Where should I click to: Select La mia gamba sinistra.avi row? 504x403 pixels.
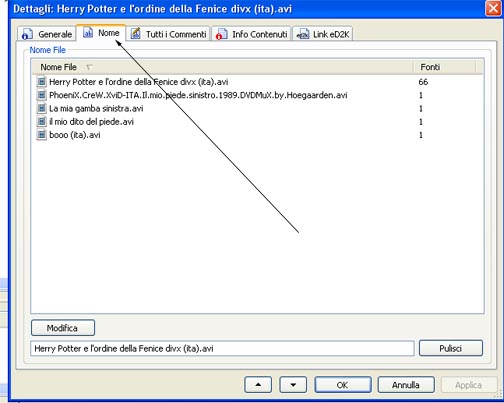(257, 108)
